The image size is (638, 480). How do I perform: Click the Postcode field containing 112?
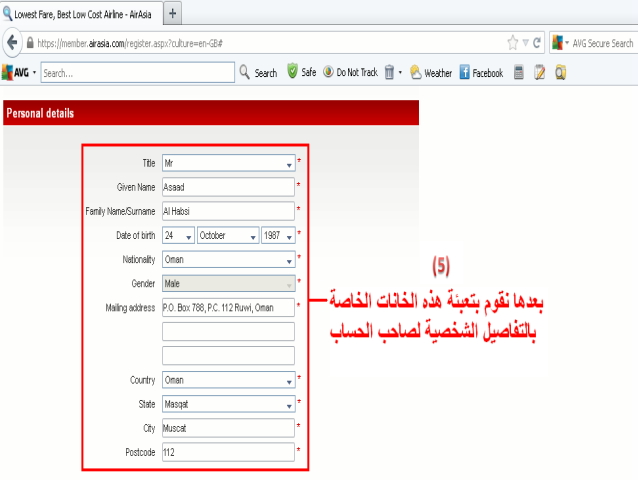(x=227, y=452)
